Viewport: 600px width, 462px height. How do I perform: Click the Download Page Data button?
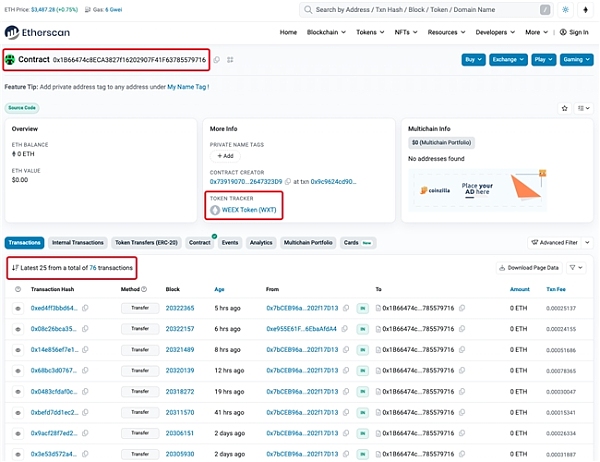point(529,268)
